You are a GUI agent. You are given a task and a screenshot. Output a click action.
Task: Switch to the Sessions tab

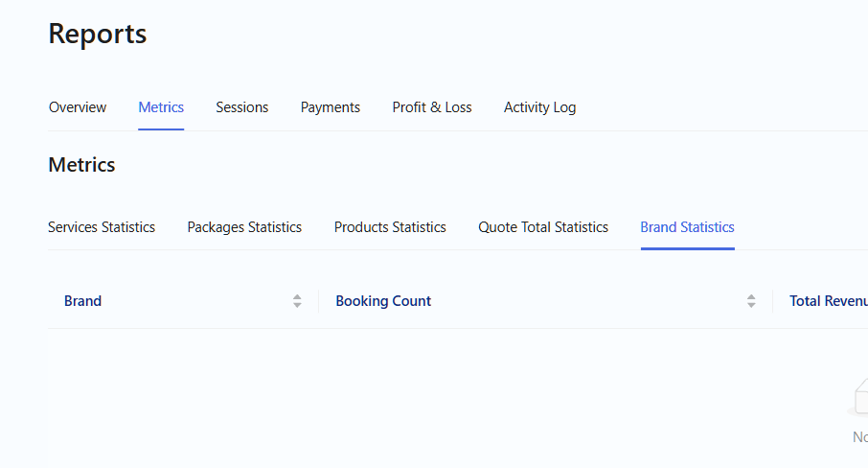click(x=242, y=106)
